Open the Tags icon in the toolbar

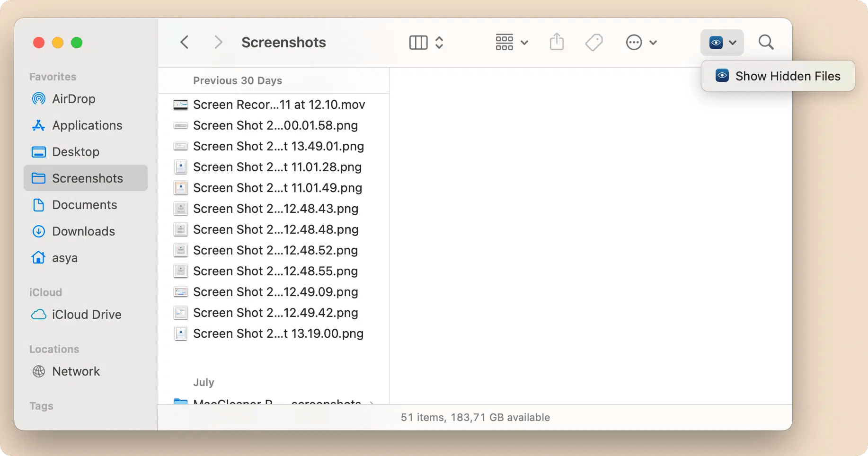click(x=593, y=42)
